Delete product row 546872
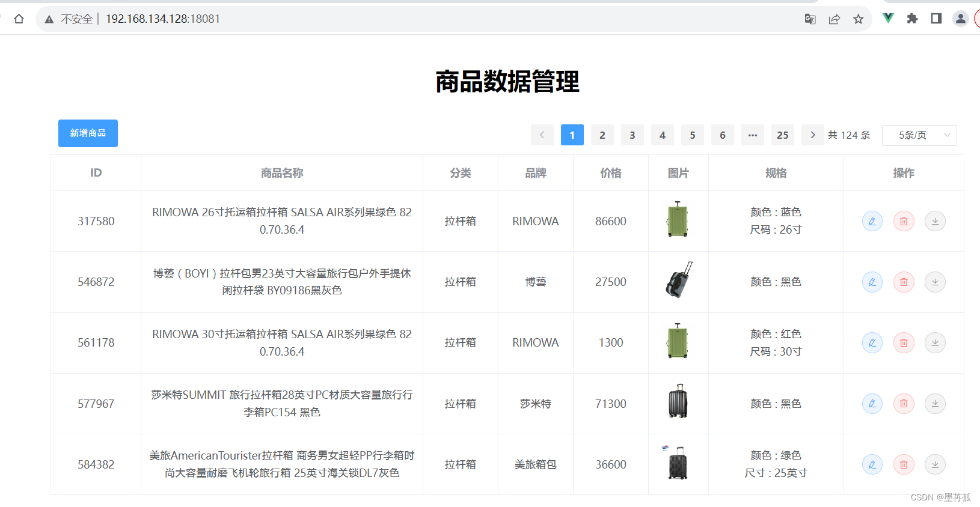This screenshot has width=980, height=507. tap(904, 282)
